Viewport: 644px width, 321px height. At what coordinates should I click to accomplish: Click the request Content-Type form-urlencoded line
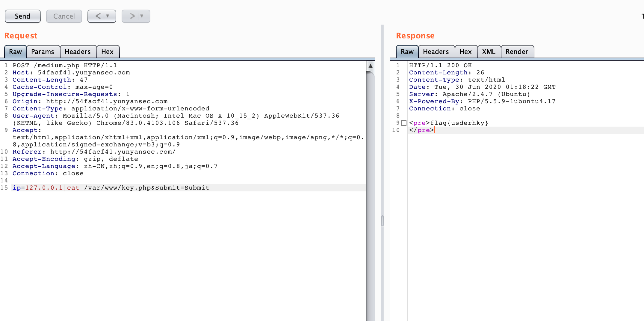click(111, 109)
